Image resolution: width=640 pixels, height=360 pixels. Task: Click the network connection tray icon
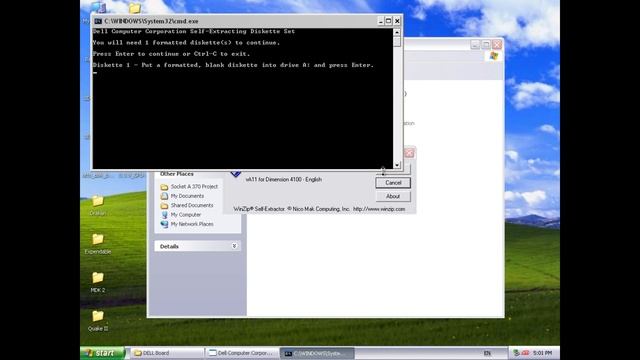tap(516, 353)
